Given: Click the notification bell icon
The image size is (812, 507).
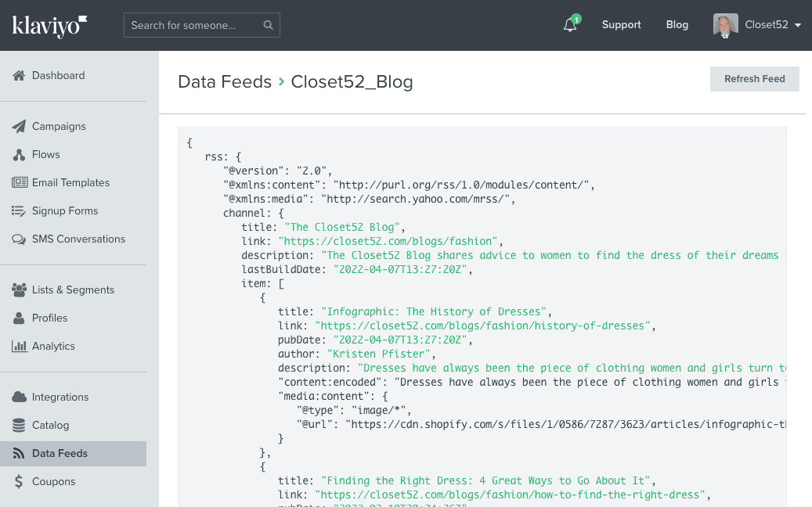Looking at the screenshot, I should (x=570, y=25).
